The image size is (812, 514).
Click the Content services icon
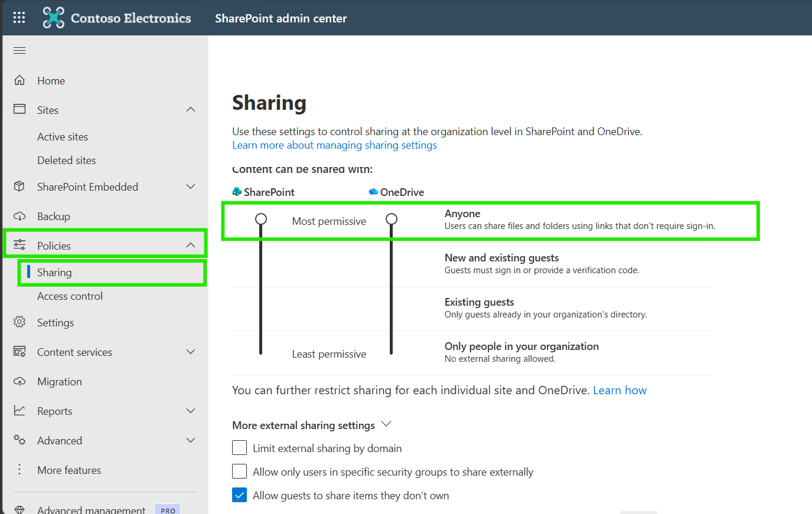[x=19, y=352]
